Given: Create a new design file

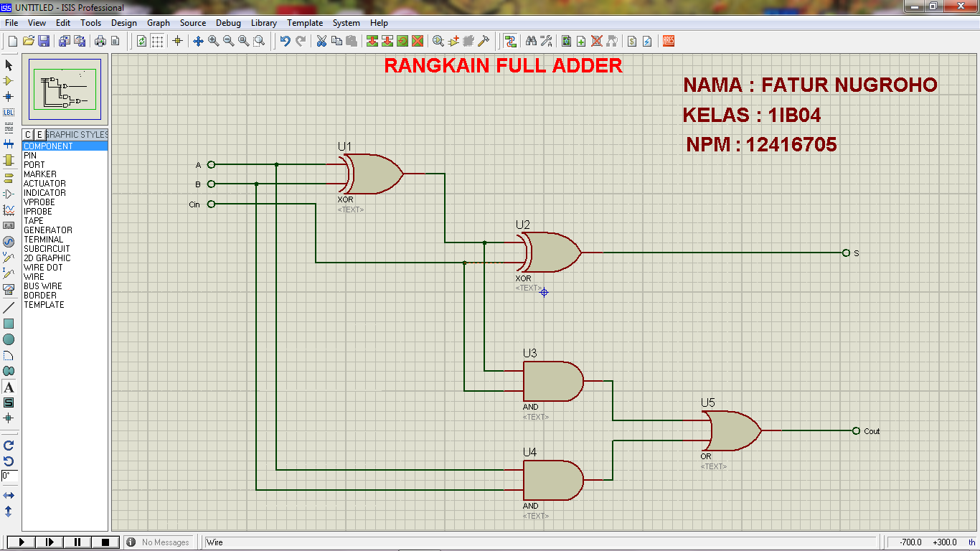Looking at the screenshot, I should (x=12, y=41).
